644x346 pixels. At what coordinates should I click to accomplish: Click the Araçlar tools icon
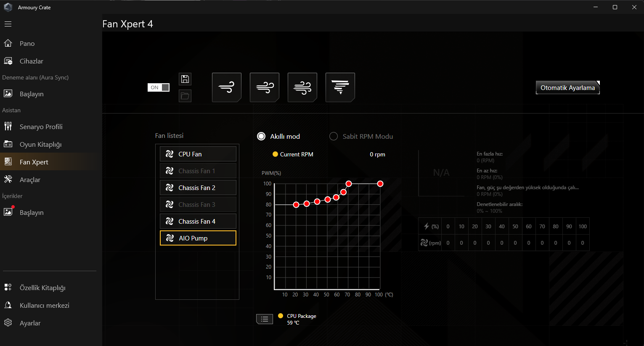8,180
